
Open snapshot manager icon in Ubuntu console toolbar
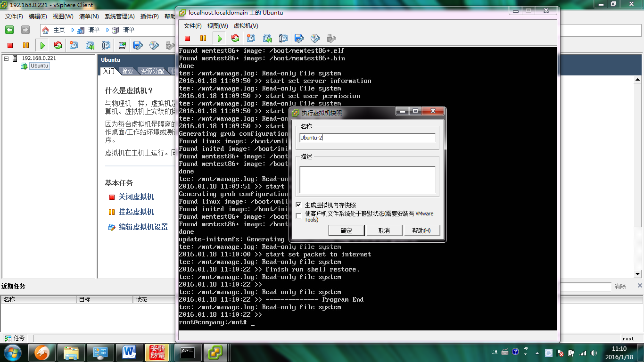click(283, 38)
